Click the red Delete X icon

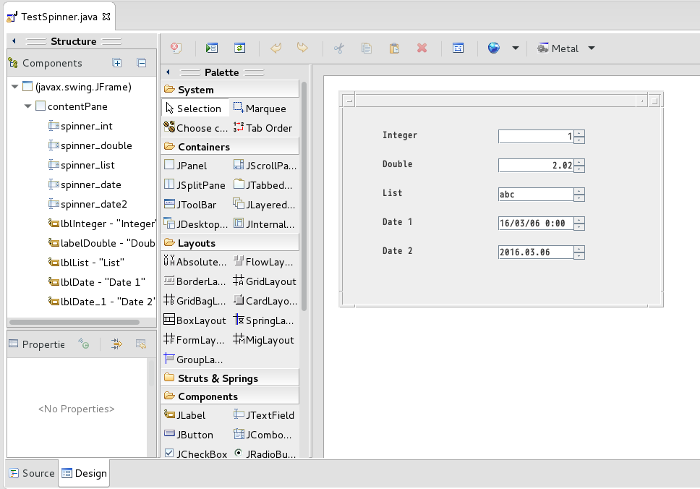(x=422, y=48)
